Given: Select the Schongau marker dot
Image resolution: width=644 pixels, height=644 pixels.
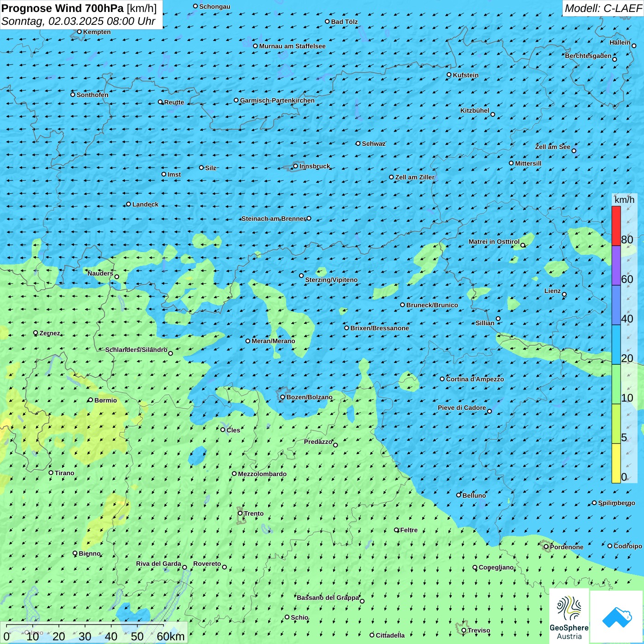Looking at the screenshot, I should coord(195,6).
